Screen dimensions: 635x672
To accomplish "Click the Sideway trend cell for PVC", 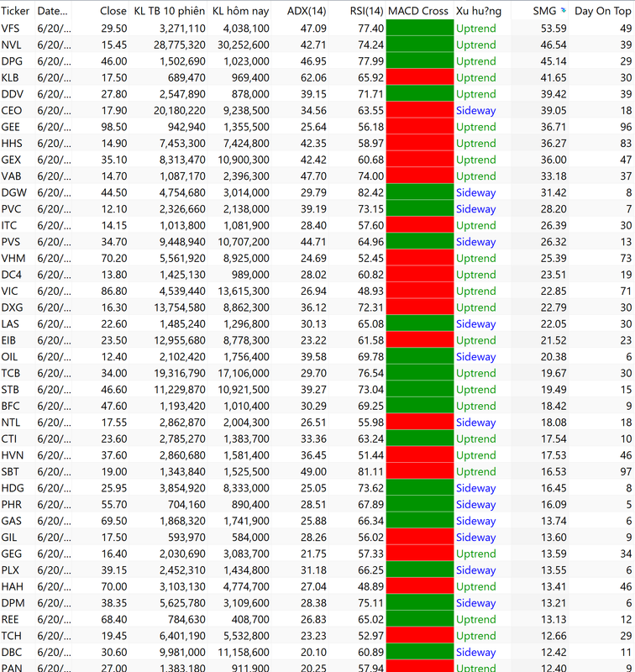I will pos(475,209).
